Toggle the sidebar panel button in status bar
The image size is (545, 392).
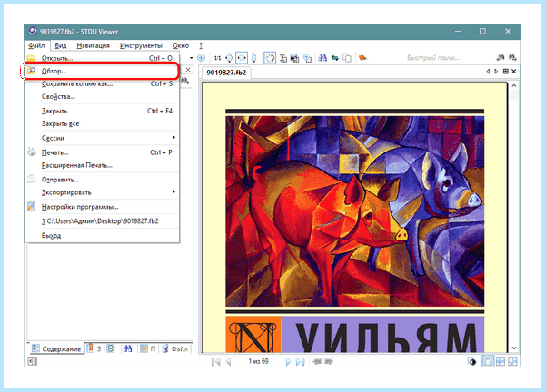(32, 361)
